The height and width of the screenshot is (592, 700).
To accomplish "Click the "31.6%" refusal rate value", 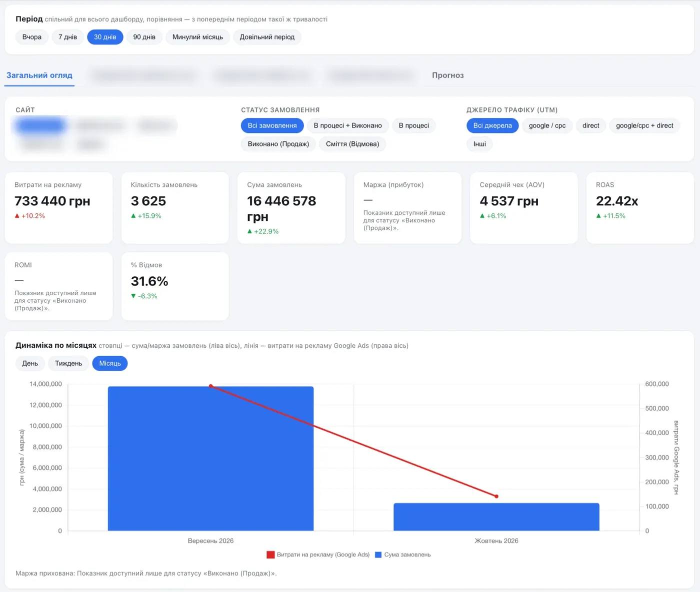I will (149, 281).
